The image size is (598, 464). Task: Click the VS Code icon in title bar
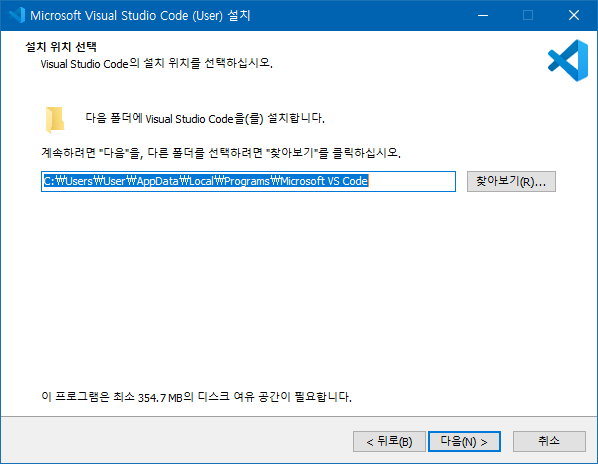click(x=16, y=15)
